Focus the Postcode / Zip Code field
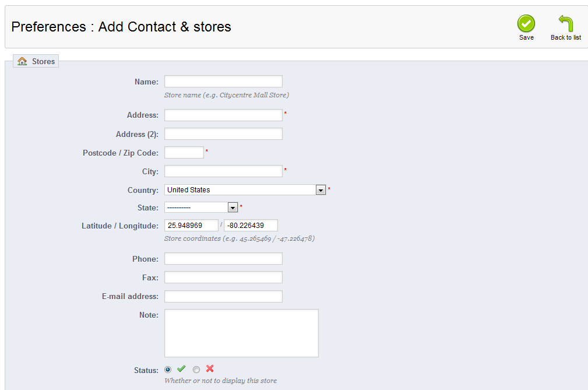The width and height of the screenshot is (588, 390). (184, 153)
